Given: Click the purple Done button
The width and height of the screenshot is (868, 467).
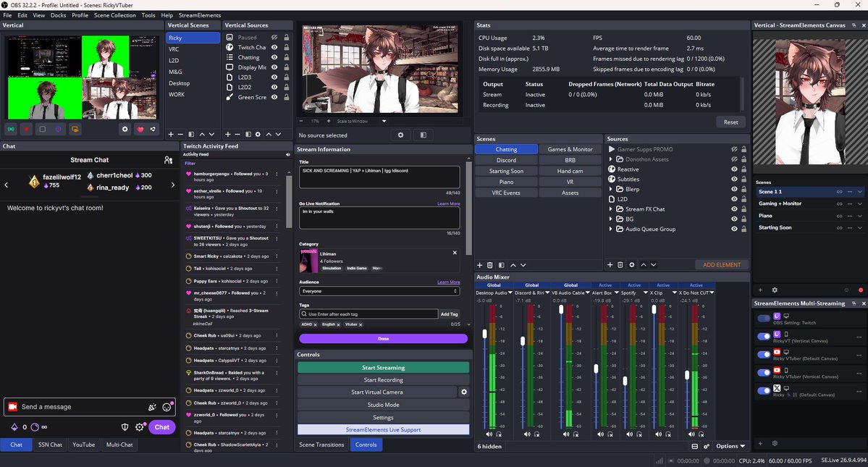Looking at the screenshot, I should (x=383, y=339).
